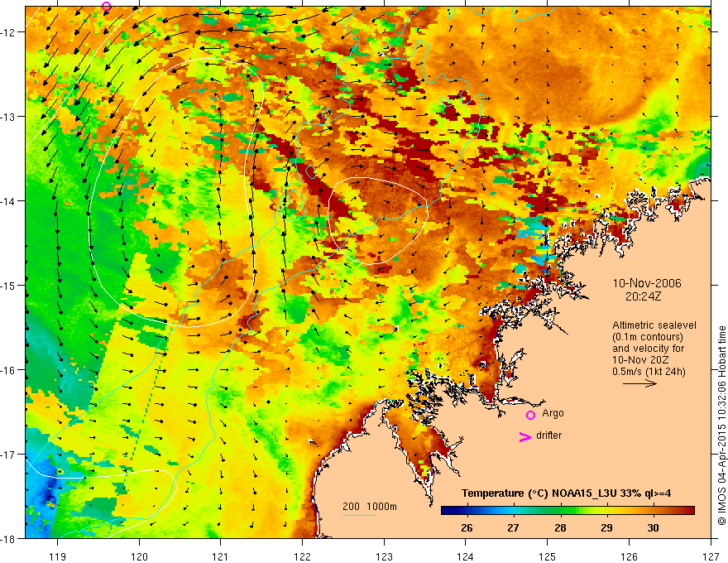Click the color bar label "26"
The width and height of the screenshot is (728, 563).
[467, 528]
